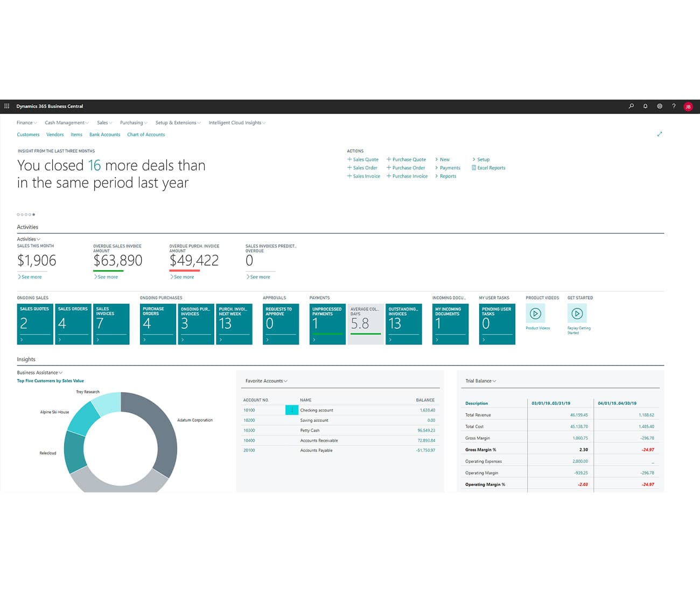
Task: Create a new Sales Quote
Action: click(363, 159)
